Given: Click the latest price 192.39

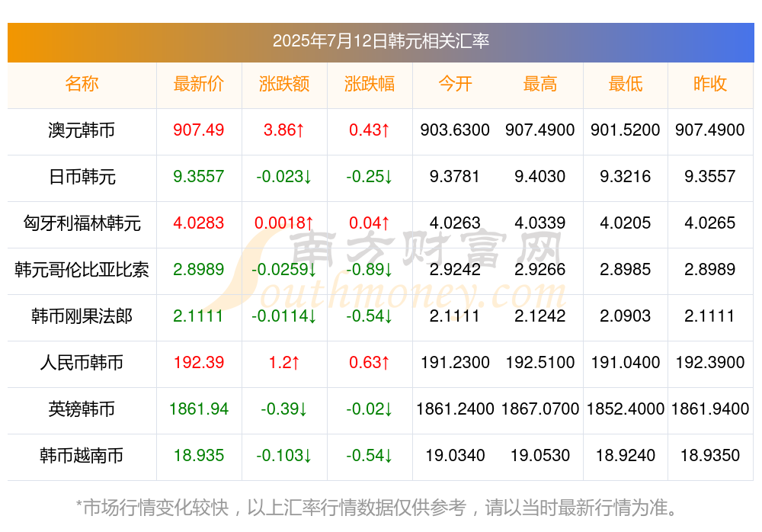Looking at the screenshot, I should (199, 362).
